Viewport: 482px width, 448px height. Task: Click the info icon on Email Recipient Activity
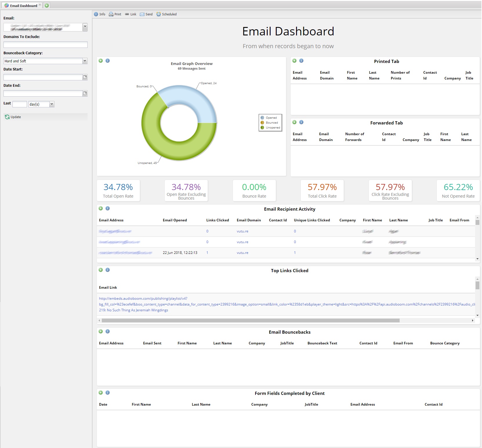pyautogui.click(x=107, y=208)
